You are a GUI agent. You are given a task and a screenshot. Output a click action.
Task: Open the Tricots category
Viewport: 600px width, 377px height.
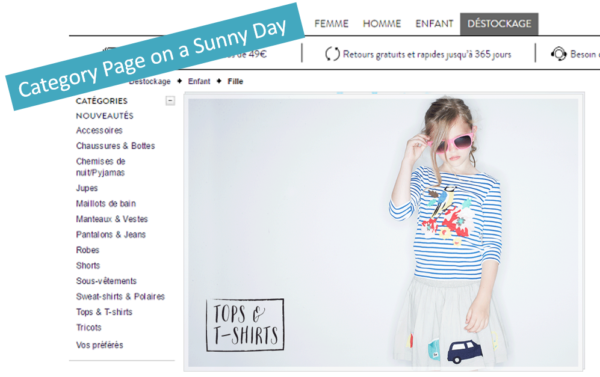(x=89, y=328)
